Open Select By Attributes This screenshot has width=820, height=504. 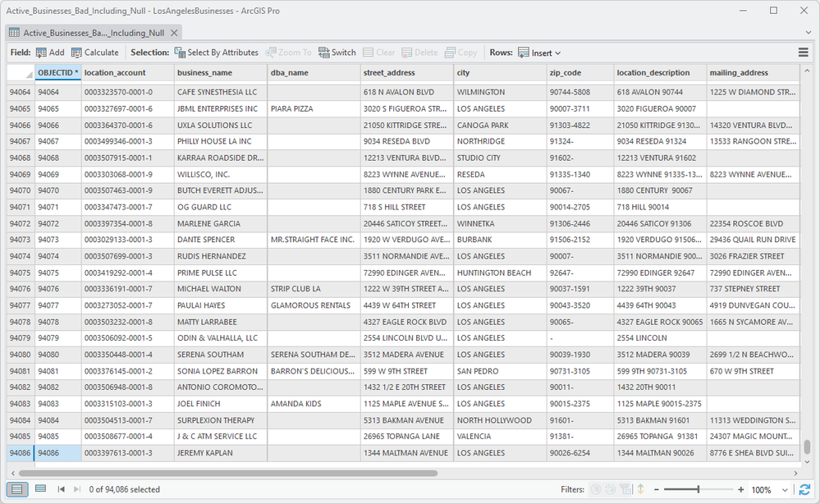coord(216,53)
